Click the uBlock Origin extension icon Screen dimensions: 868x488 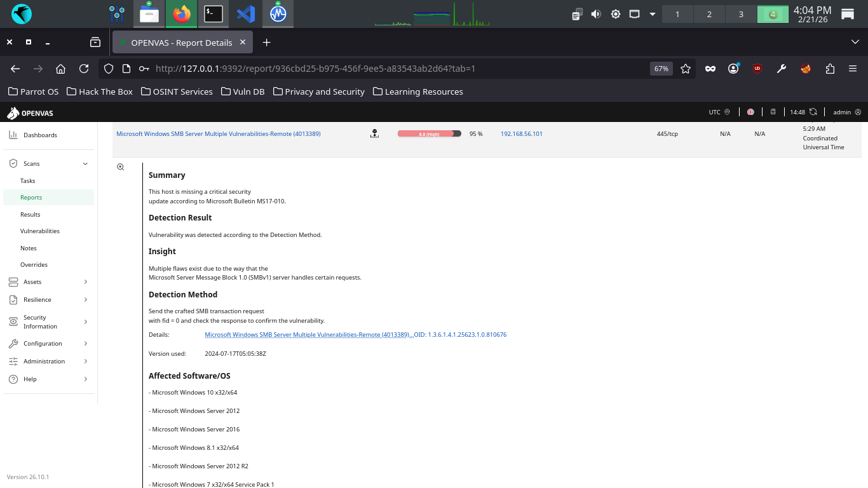[757, 69]
